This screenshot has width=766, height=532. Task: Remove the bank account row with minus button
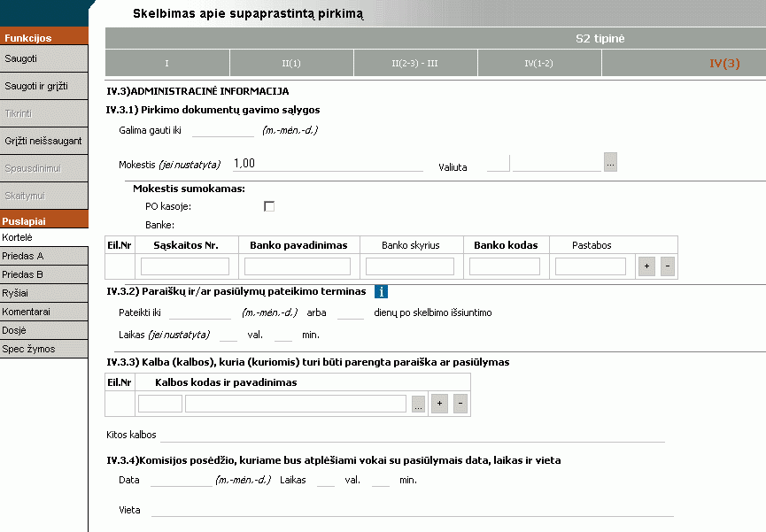(x=668, y=266)
